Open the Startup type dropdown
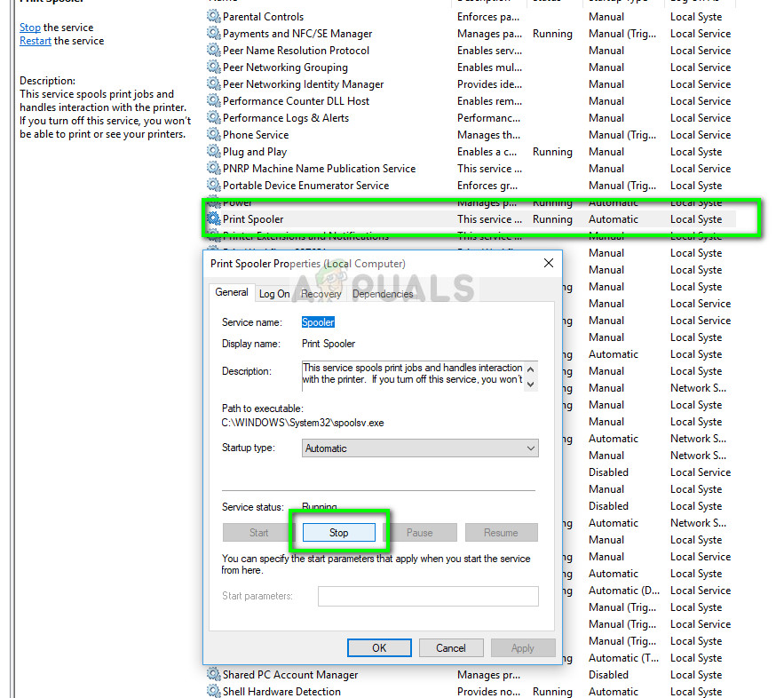Image resolution: width=784 pixels, height=698 pixels. [420, 448]
